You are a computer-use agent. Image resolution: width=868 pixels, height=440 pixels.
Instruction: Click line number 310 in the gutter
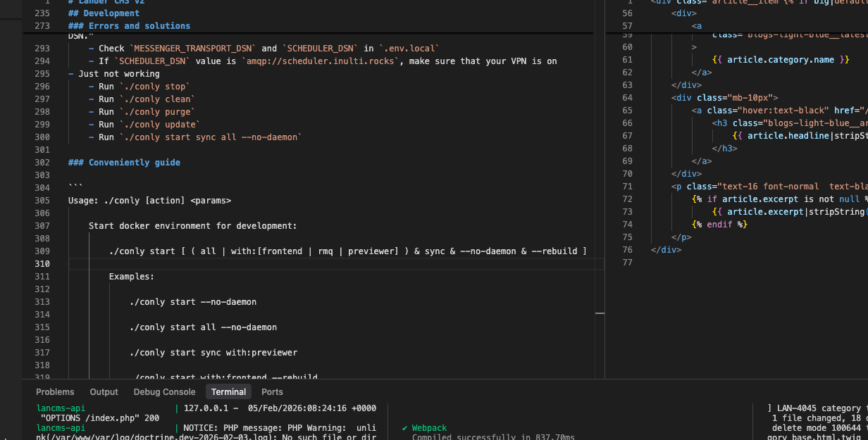point(42,264)
